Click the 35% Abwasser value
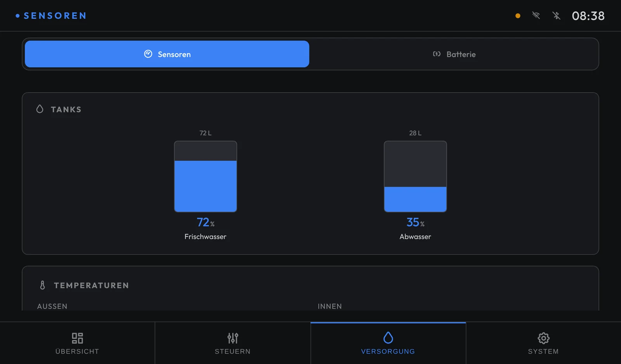Image resolution: width=621 pixels, height=364 pixels. coord(415,222)
